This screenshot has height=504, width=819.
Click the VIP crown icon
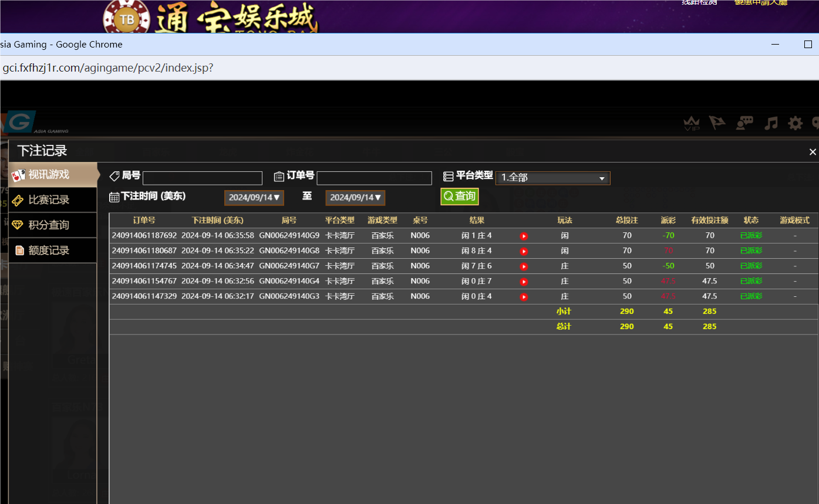[x=692, y=123]
